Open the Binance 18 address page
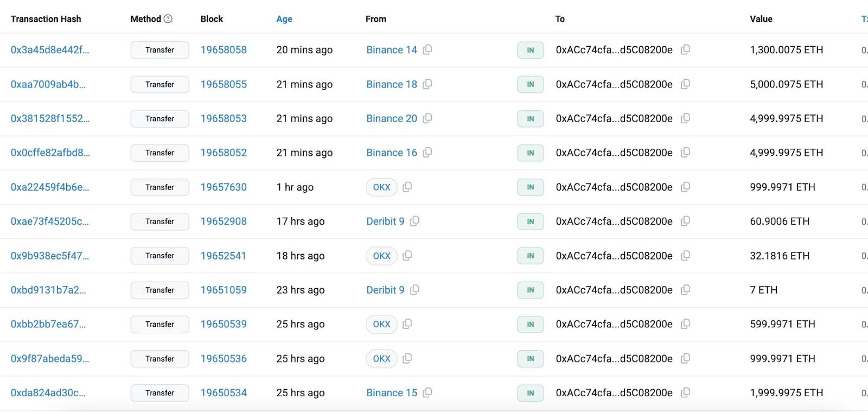Viewport: 868px width, 412px height. (392, 84)
